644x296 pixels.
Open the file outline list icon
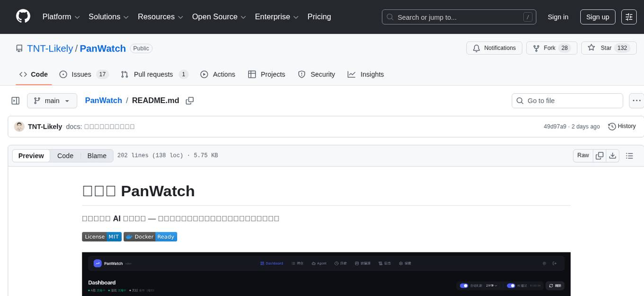(629, 155)
